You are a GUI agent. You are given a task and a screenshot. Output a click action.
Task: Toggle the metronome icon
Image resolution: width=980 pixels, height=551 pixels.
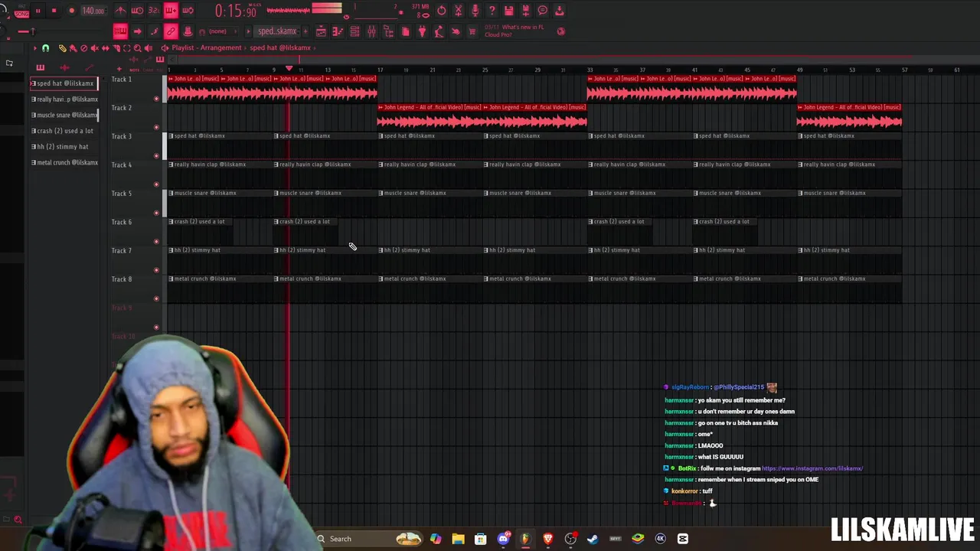[x=120, y=11]
